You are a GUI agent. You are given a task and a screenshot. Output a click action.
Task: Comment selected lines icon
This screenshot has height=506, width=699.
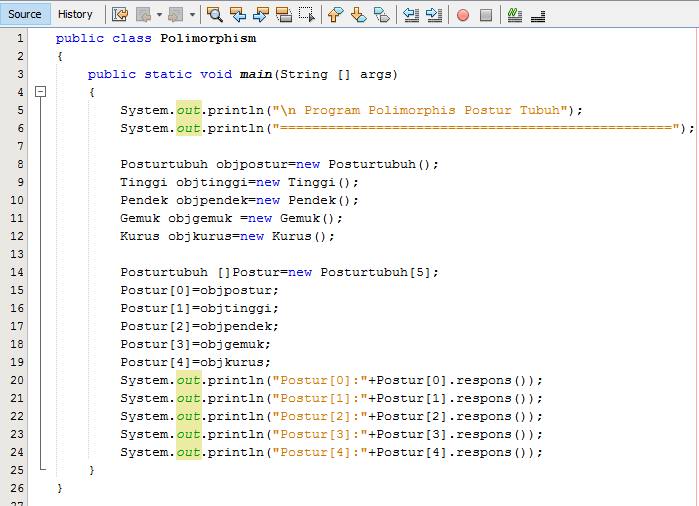[x=515, y=15]
